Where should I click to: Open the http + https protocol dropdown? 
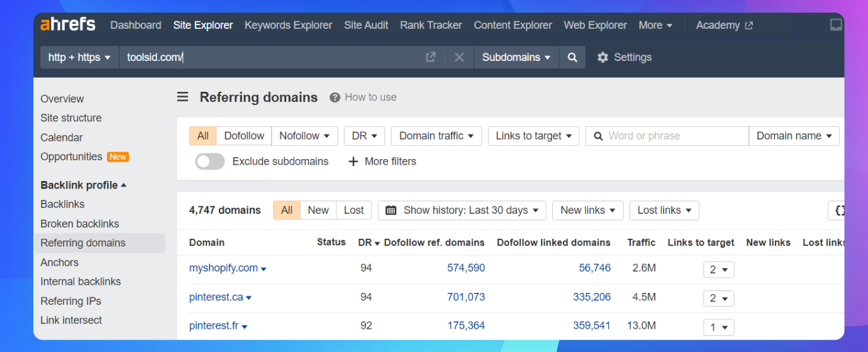coord(79,57)
